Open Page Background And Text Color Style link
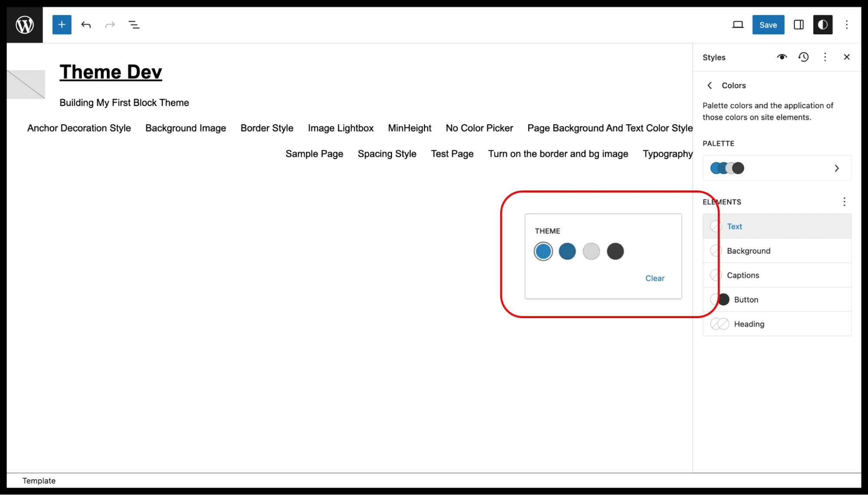 [x=610, y=128]
